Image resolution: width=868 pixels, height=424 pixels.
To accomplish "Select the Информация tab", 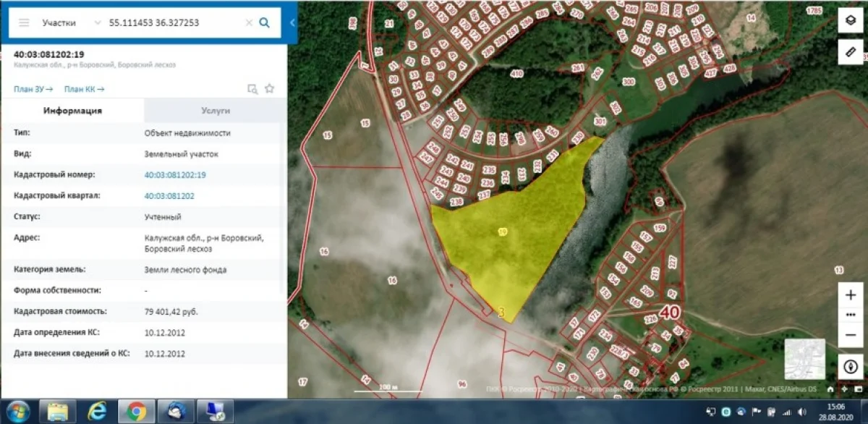I will point(72,111).
